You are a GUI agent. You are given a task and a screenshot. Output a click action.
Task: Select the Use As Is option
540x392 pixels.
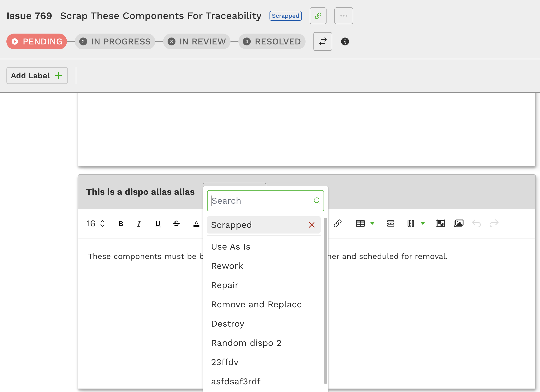tap(231, 247)
